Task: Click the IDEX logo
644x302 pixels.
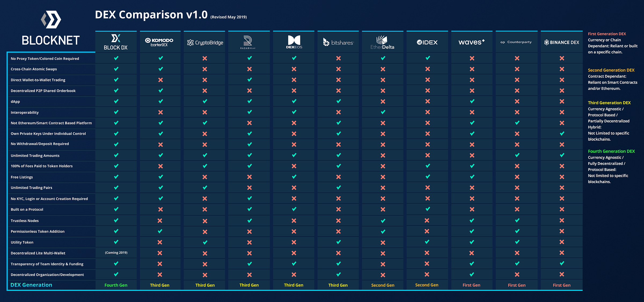Action: 427,42
